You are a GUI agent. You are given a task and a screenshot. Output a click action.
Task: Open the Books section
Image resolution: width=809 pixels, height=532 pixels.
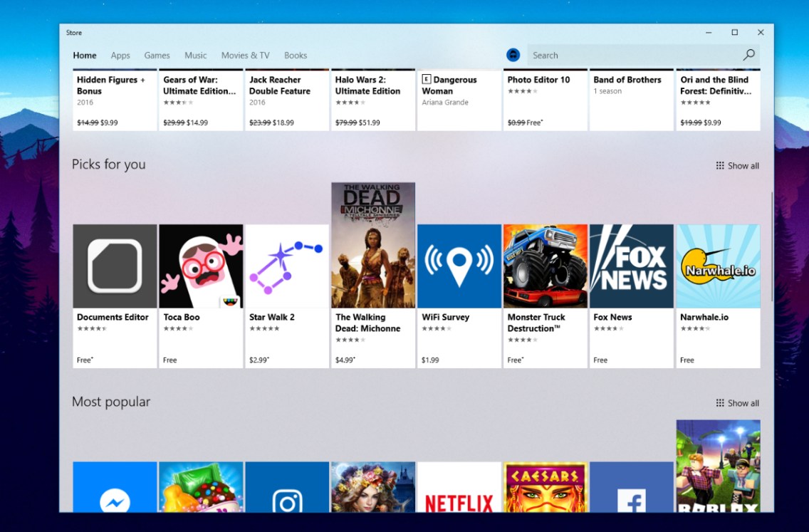[x=296, y=55]
